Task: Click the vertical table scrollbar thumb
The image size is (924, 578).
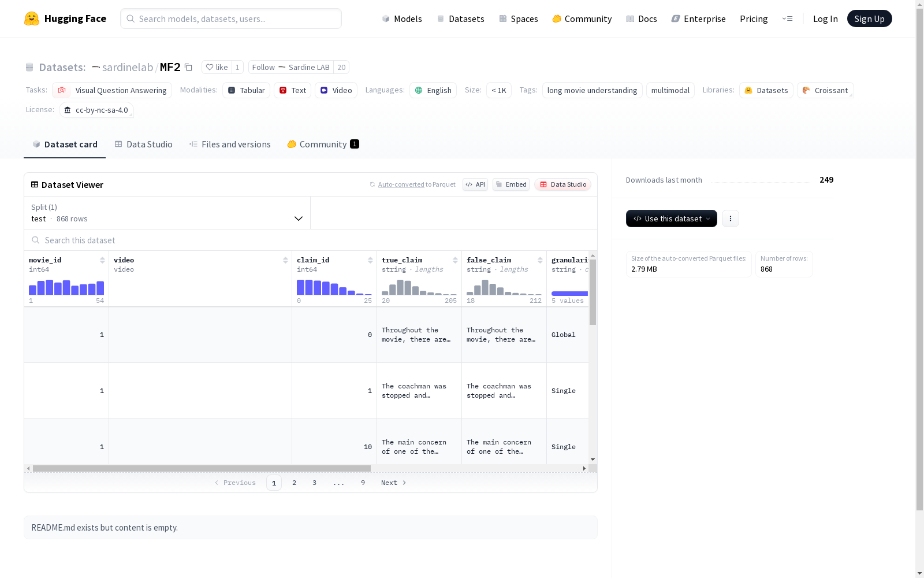Action: tap(593, 292)
